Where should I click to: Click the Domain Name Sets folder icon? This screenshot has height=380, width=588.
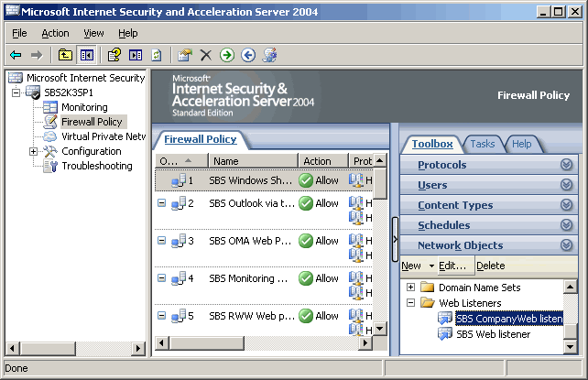tap(427, 288)
